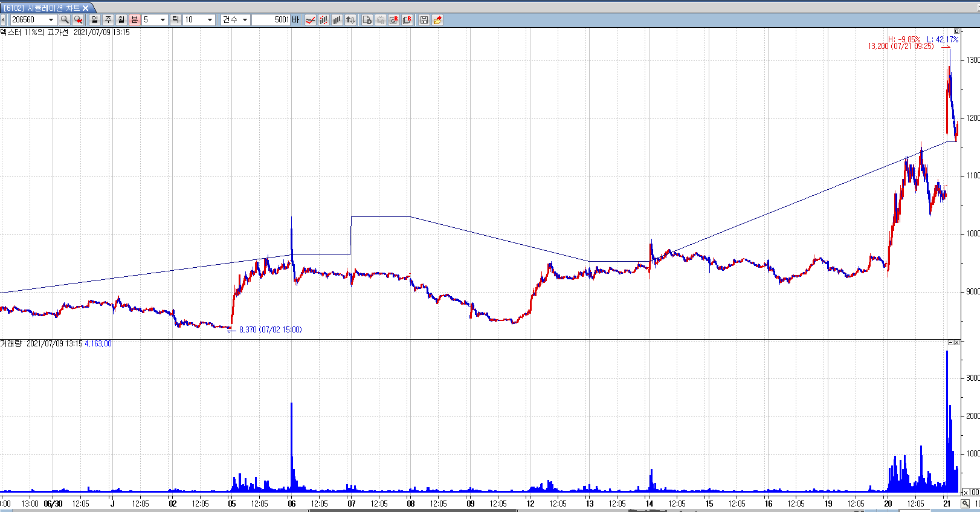Image resolution: width=980 pixels, height=512 pixels.
Task: Switch chart to daily with 일 button
Action: (x=95, y=20)
